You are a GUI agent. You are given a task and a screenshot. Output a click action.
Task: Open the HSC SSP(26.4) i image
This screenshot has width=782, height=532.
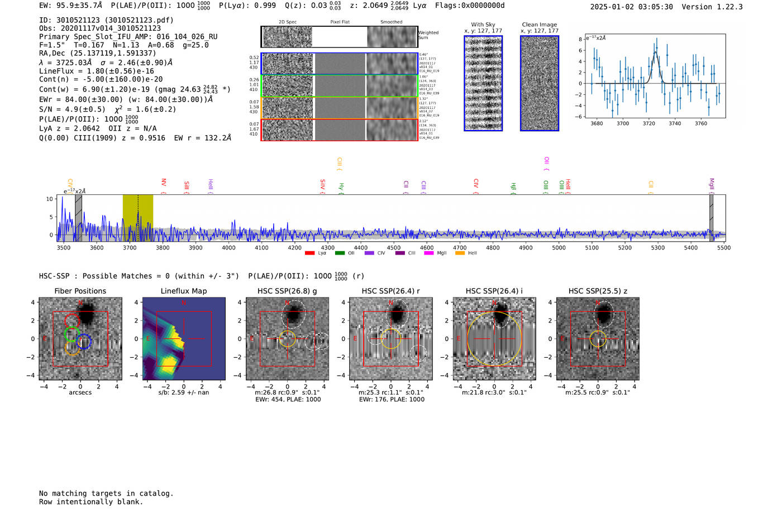(494, 339)
